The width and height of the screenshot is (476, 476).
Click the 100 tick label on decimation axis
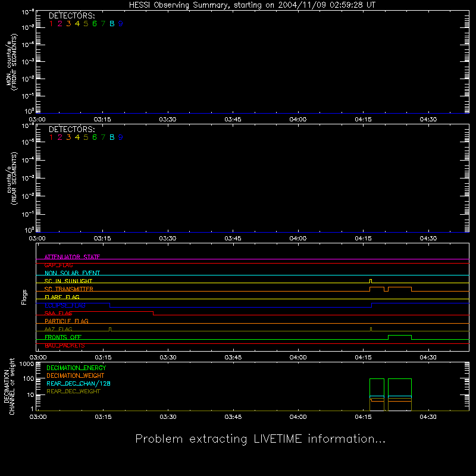point(29,378)
